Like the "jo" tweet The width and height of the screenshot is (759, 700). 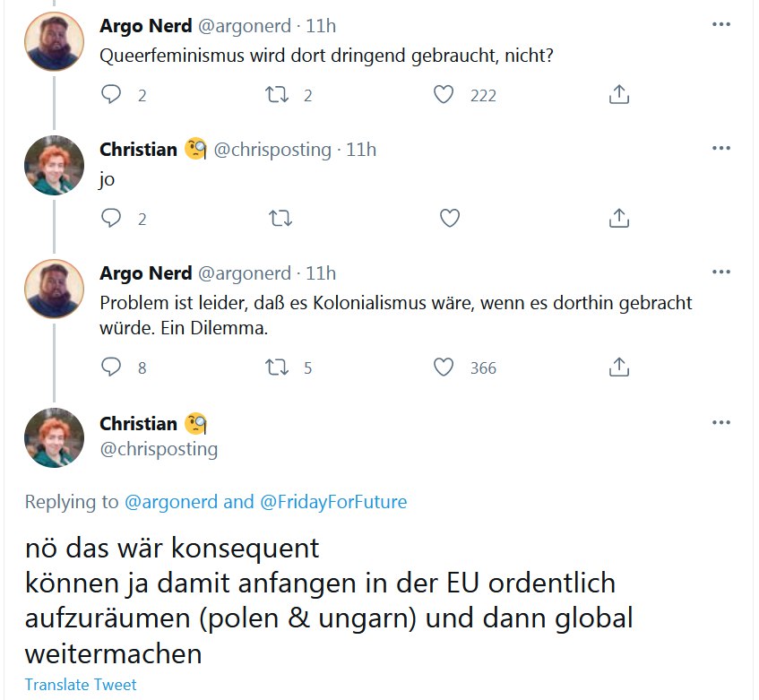click(x=450, y=218)
